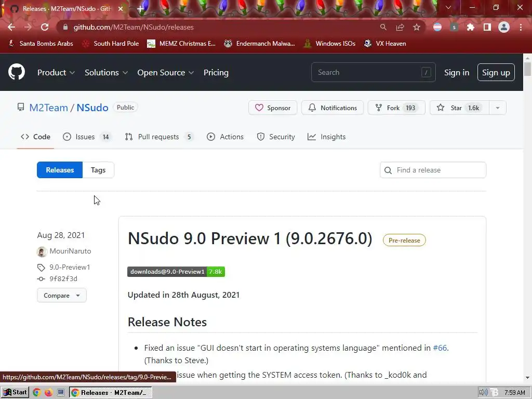The height and width of the screenshot is (399, 532).
Task: Open the Pricing page
Action: [x=216, y=73]
